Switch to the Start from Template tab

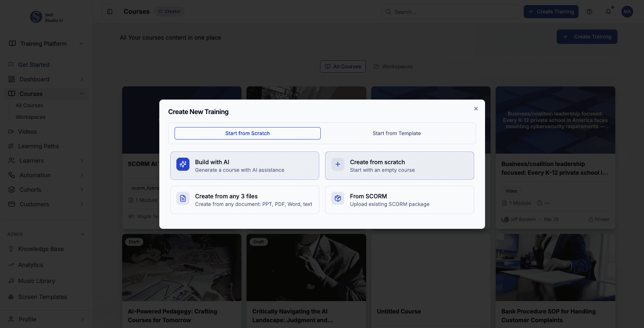tap(396, 133)
